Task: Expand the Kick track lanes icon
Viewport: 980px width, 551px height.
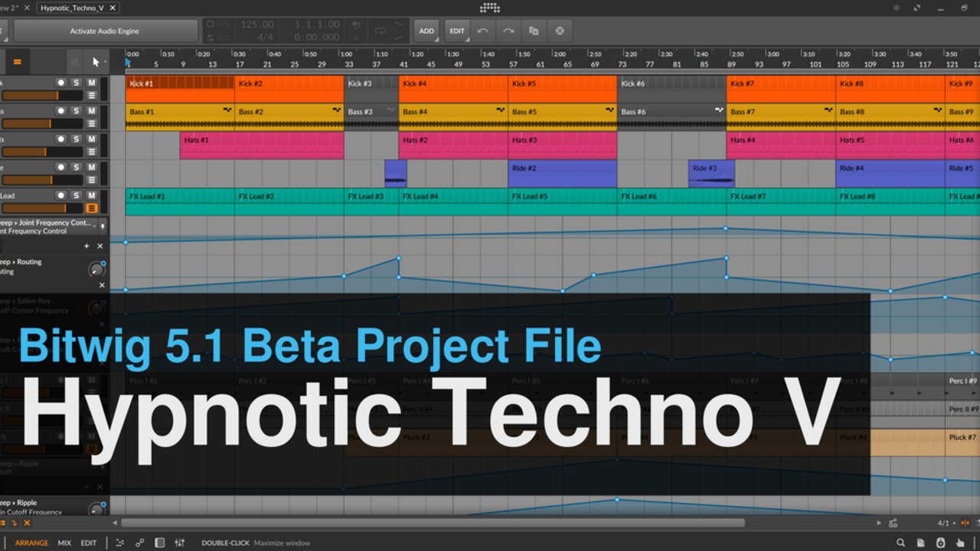Action: tap(92, 96)
